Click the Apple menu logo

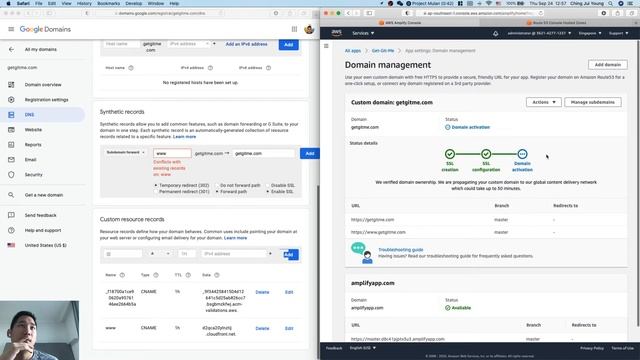[8, 3]
